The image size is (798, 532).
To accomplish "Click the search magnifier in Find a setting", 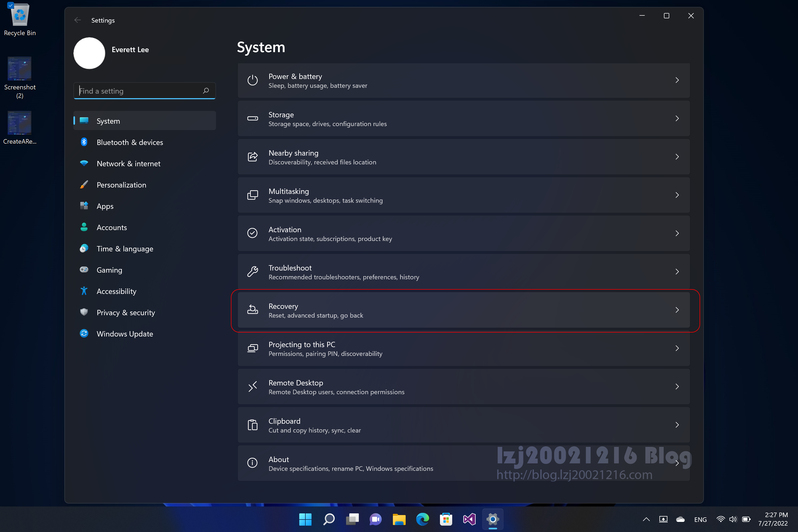I will [x=206, y=91].
